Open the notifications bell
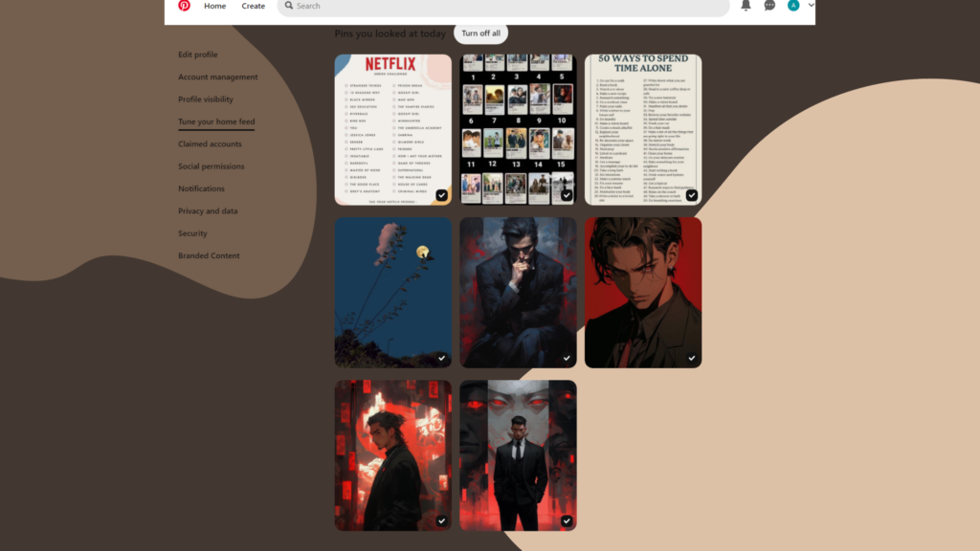This screenshot has width=980, height=551. pos(746,6)
